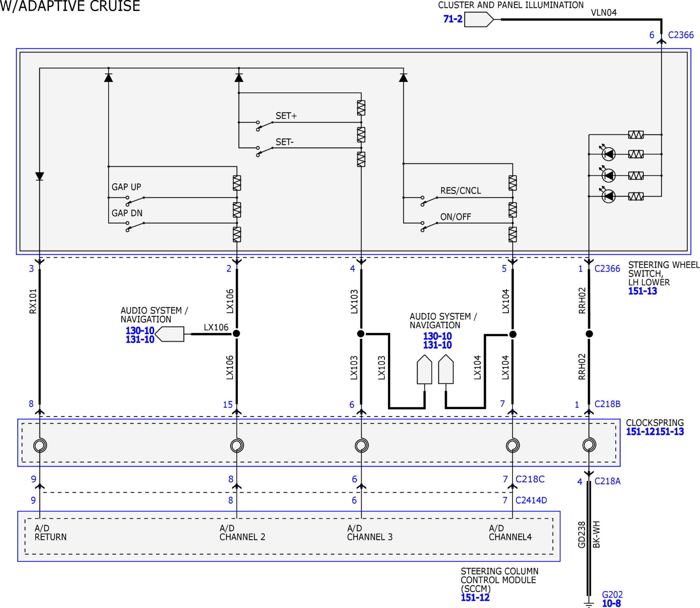Click the splice dot on the RRH02 wire
The height and width of the screenshot is (608, 700).
[x=589, y=334]
